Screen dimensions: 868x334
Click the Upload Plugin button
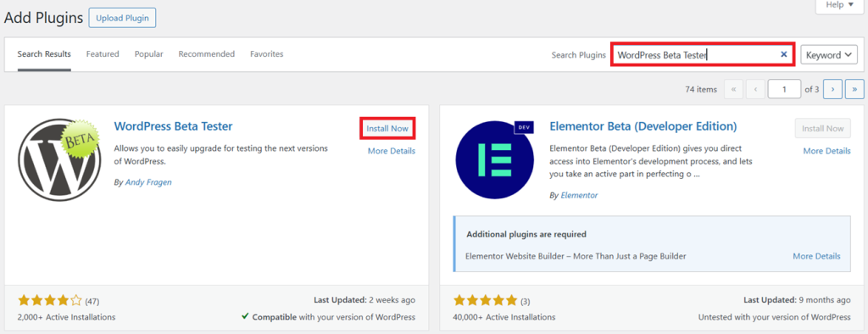click(122, 18)
